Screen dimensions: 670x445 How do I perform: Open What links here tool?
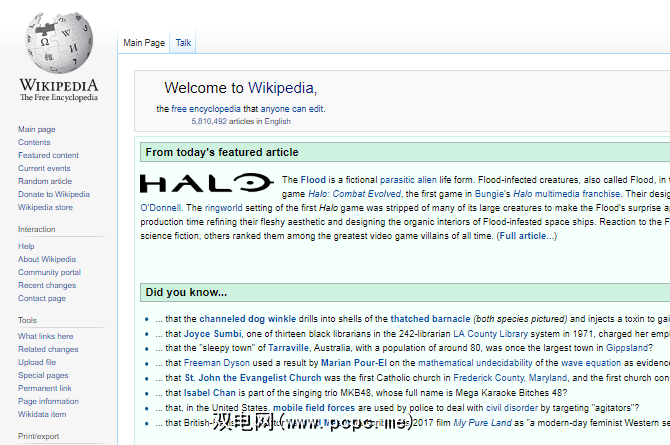(45, 336)
